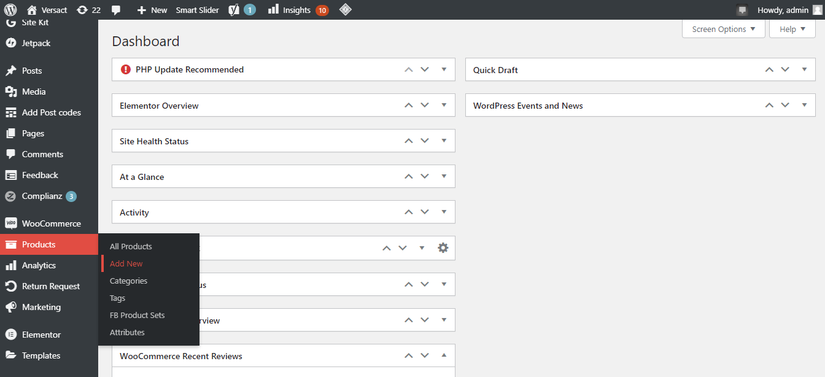Open comments bubble in admin bar
Image resolution: width=825 pixels, height=377 pixels.
(x=116, y=10)
